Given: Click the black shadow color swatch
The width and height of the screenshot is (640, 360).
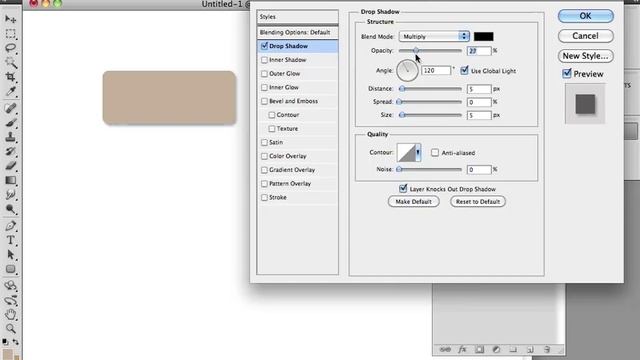Looking at the screenshot, I should pos(484,36).
